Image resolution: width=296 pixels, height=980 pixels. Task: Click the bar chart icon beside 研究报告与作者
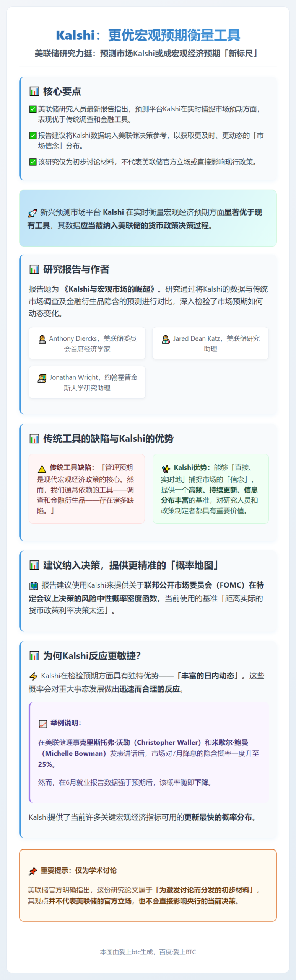(34, 269)
